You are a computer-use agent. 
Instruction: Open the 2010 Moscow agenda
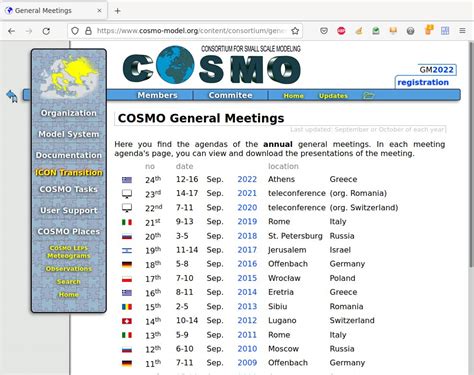tap(247, 349)
